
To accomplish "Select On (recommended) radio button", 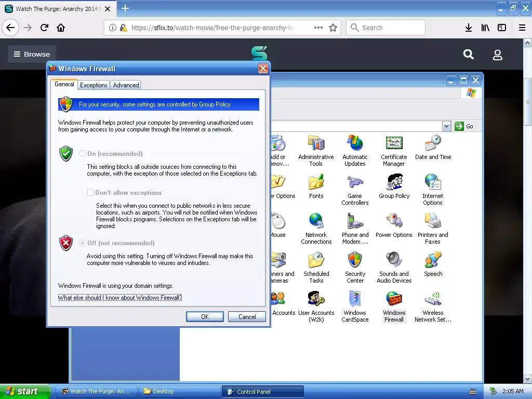I will 82,154.
